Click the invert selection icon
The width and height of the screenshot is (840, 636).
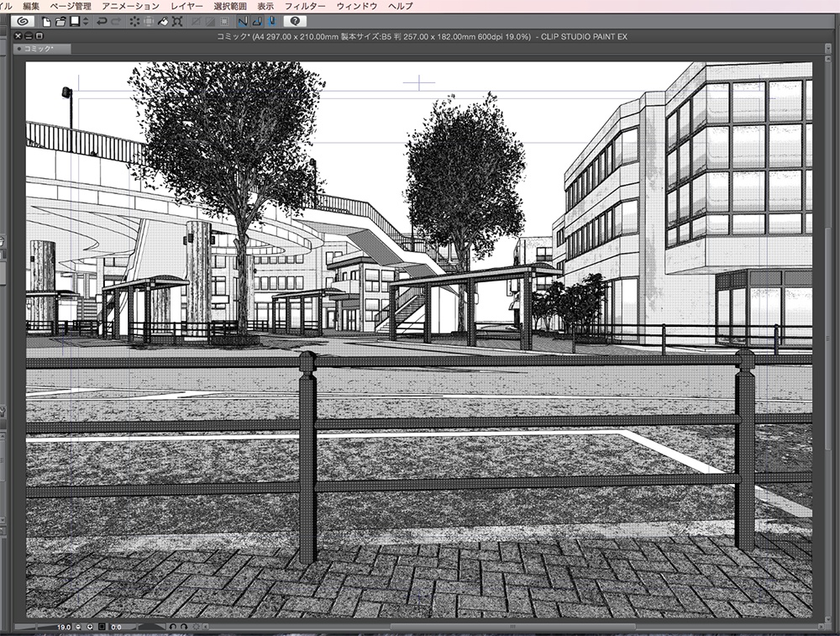pos(210,22)
